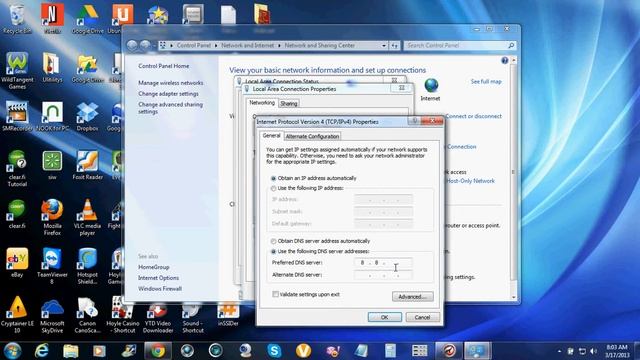The width and height of the screenshot is (640, 360).
Task: Click the Alternate DNS server field
Action: point(383,275)
